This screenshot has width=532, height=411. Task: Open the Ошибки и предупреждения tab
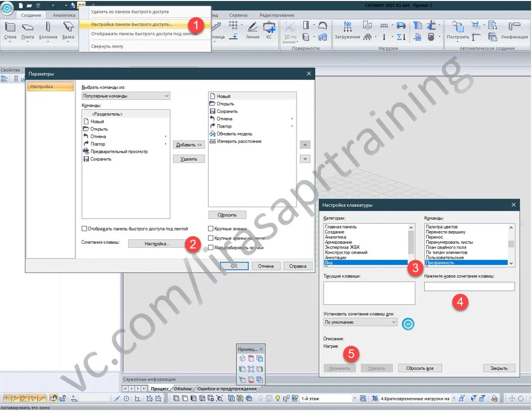click(x=227, y=389)
